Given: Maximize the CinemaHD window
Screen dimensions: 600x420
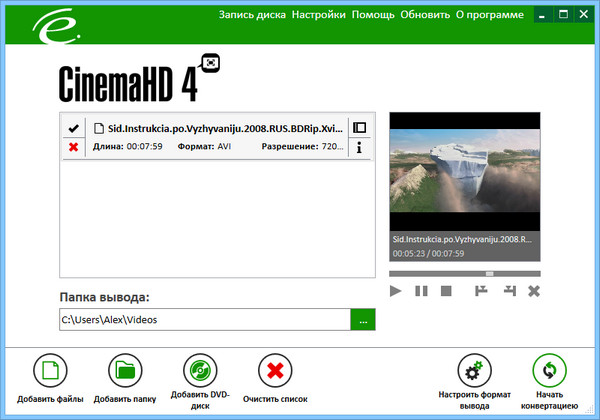Looking at the screenshot, I should 563,15.
